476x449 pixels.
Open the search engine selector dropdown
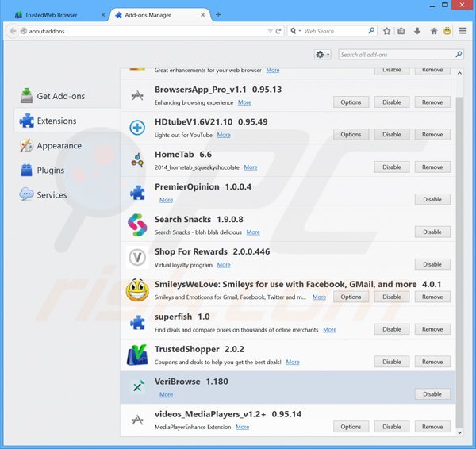[296, 31]
